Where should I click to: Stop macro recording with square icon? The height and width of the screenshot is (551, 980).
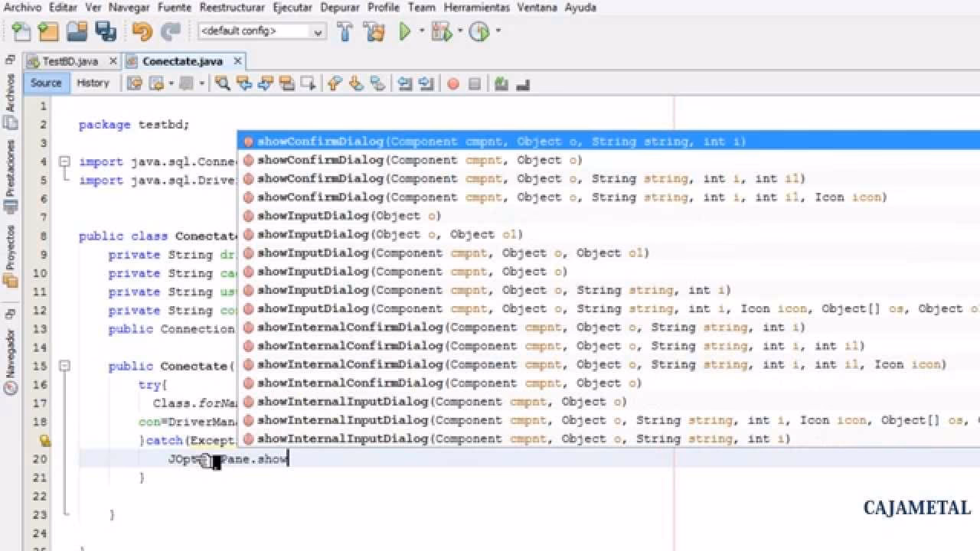click(475, 83)
